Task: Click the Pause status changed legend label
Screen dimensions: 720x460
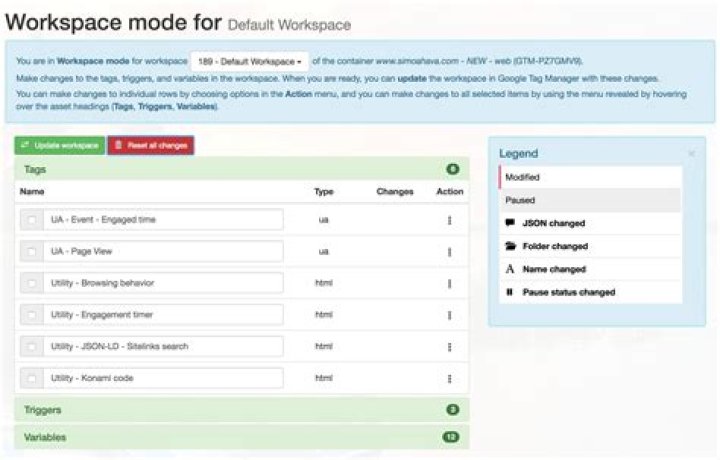Action: coord(569,292)
